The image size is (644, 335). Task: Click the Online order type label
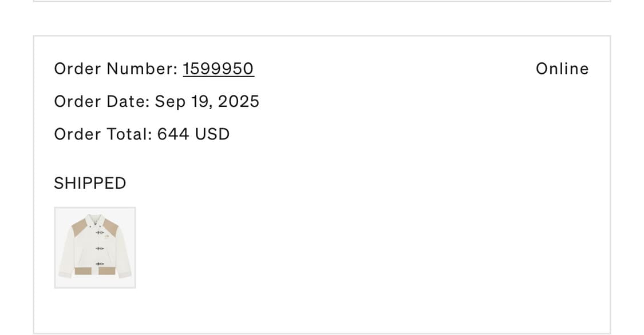[x=562, y=69]
